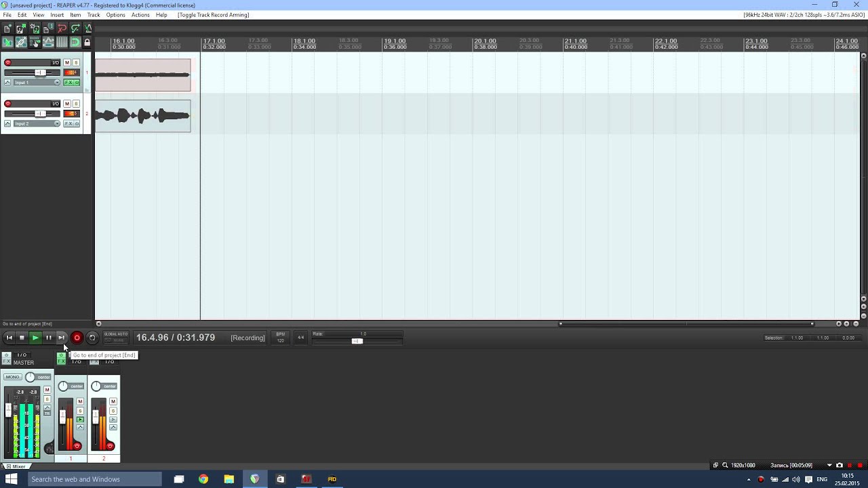Open the Actions menu

click(x=140, y=15)
